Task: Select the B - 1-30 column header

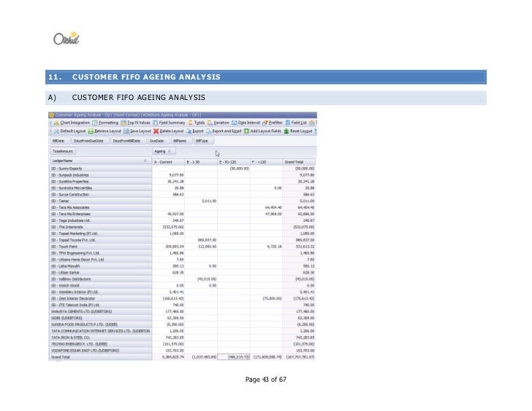Action: point(201,162)
